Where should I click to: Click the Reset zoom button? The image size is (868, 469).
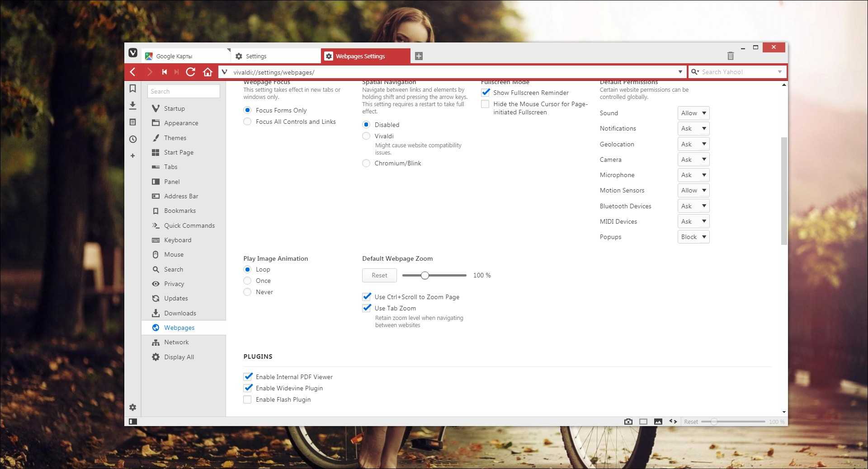[x=379, y=275]
